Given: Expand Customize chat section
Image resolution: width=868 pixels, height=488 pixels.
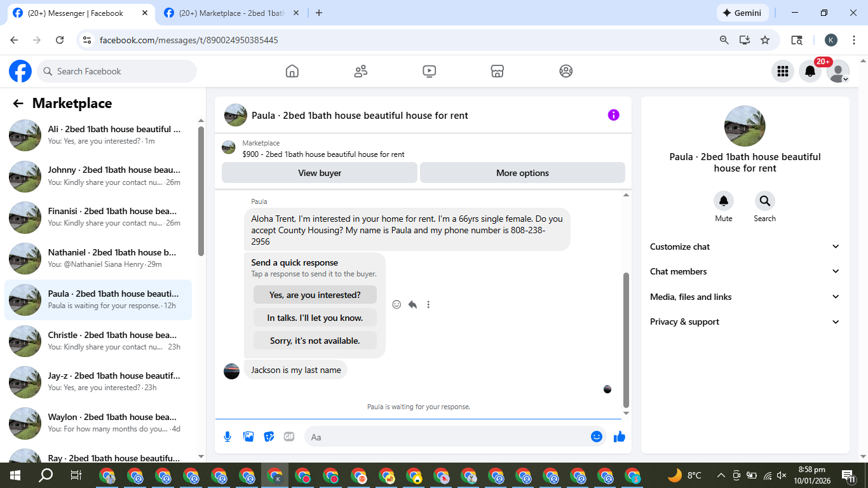Looking at the screenshot, I should tap(745, 247).
